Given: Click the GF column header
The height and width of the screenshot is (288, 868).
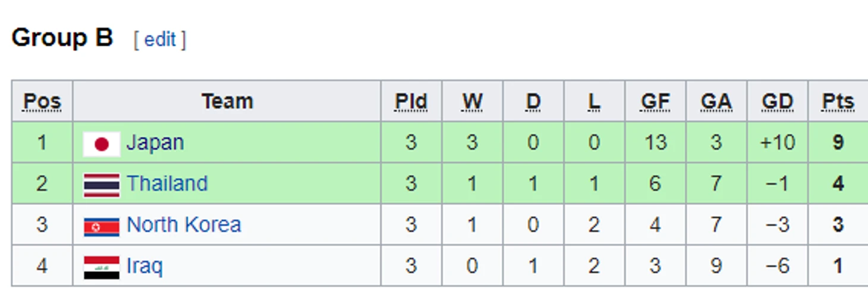Looking at the screenshot, I should pyautogui.click(x=655, y=102).
